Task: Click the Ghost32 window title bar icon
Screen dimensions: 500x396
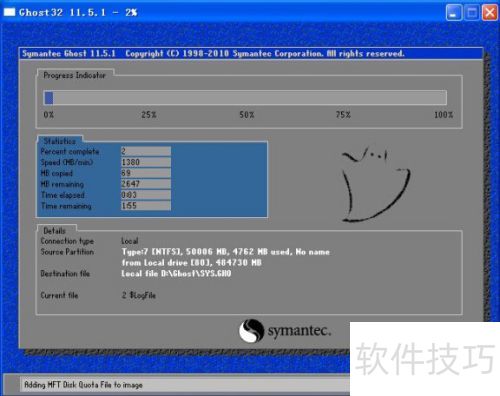Action: (9, 12)
